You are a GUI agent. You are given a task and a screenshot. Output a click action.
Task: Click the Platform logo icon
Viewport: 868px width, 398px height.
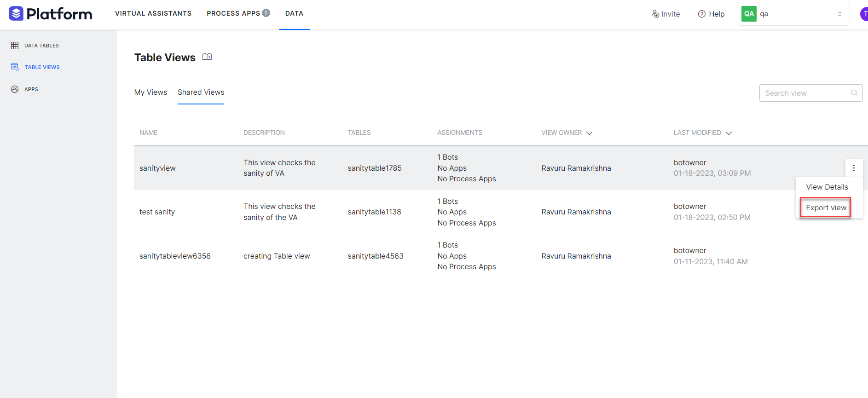(x=16, y=14)
